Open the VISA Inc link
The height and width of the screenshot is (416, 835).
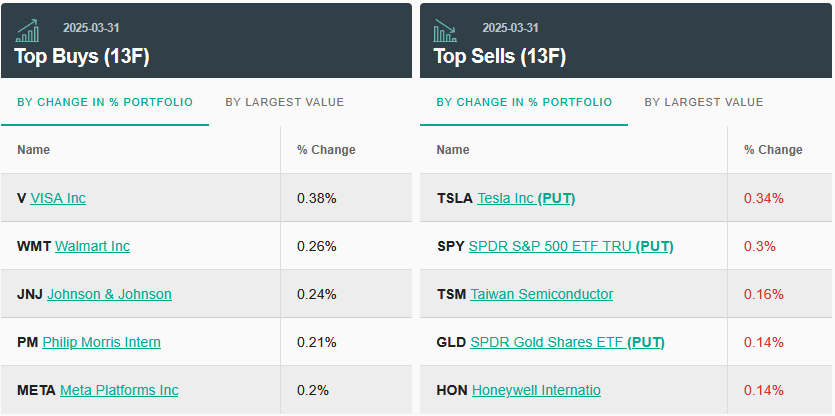click(58, 198)
